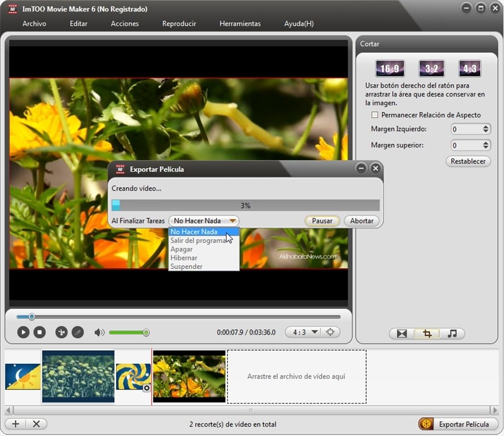The height and width of the screenshot is (436, 504).
Task: Click the export progress bar
Action: 246,206
